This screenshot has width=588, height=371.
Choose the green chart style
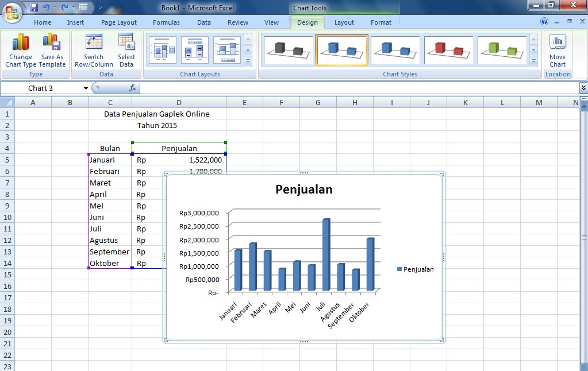(502, 50)
